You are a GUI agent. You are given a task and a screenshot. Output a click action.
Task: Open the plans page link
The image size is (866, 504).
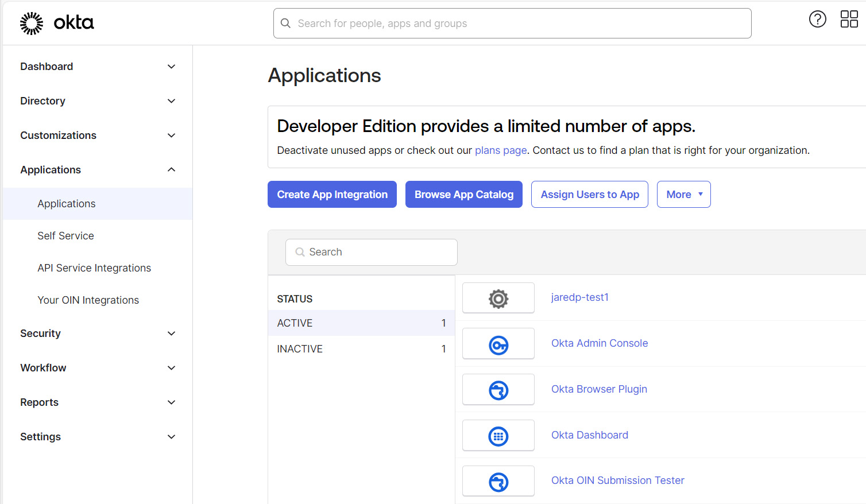point(500,150)
